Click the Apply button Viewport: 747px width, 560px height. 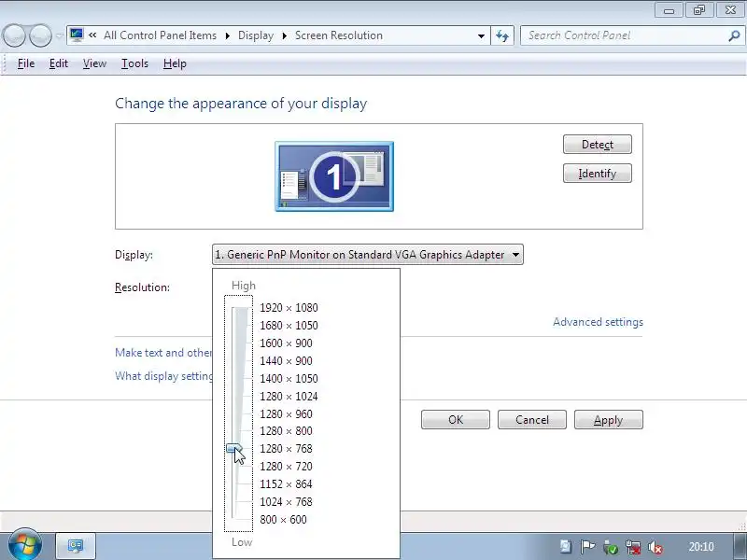(609, 419)
